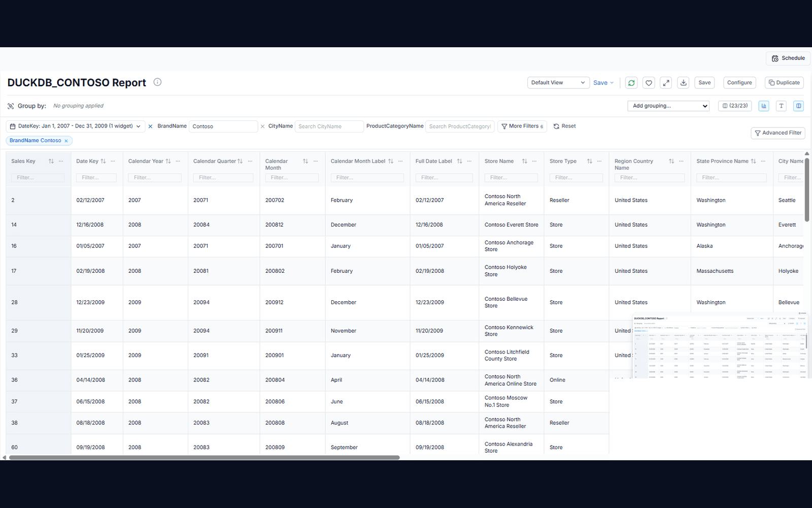Click the heart favorite icon
Image resolution: width=812 pixels, height=508 pixels.
[649, 83]
